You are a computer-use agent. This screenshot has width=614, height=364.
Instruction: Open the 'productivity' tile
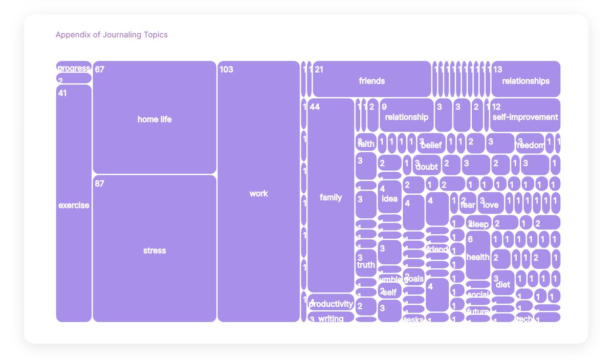tap(331, 301)
